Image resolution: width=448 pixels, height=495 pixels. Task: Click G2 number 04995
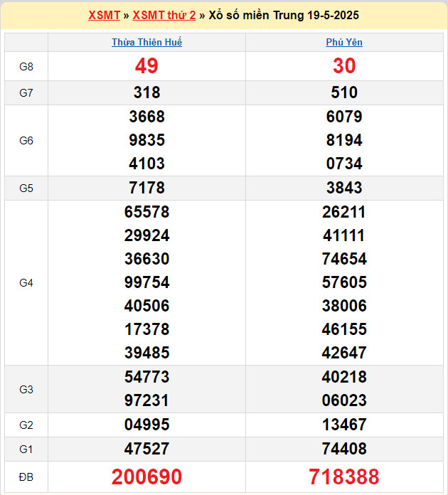click(146, 425)
